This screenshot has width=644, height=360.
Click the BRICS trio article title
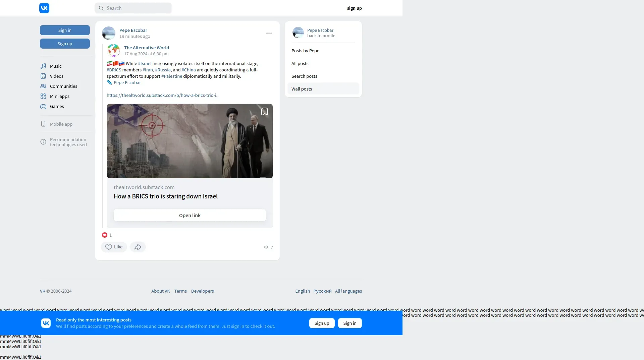166,196
